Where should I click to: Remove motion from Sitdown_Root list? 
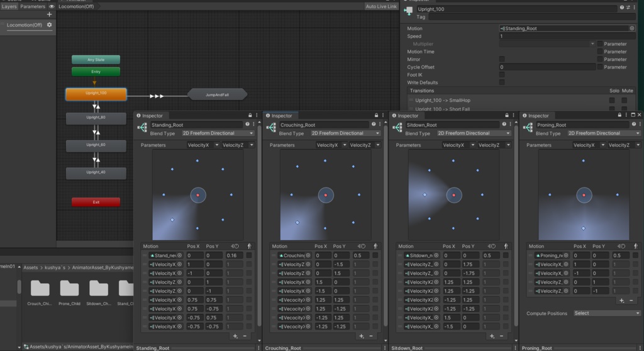tap(501, 336)
